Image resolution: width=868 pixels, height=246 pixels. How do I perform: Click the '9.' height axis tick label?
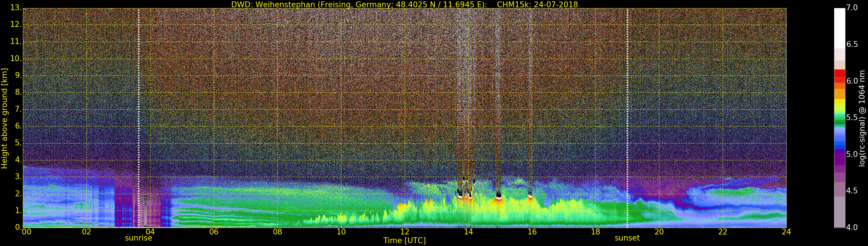19,76
